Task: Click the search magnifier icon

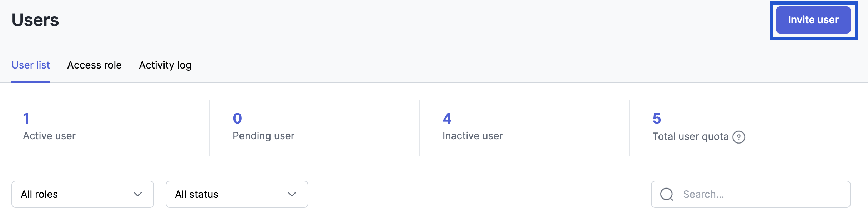Action: 666,194
